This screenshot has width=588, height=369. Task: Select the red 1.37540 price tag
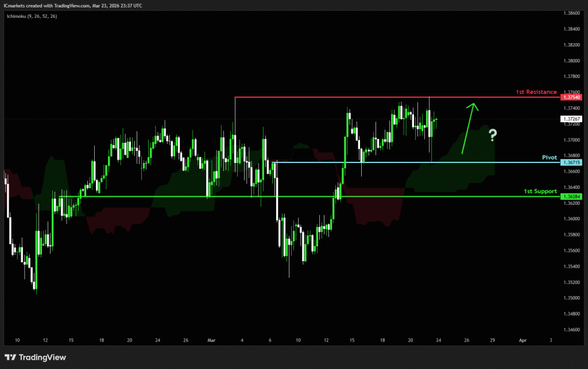[x=571, y=97]
